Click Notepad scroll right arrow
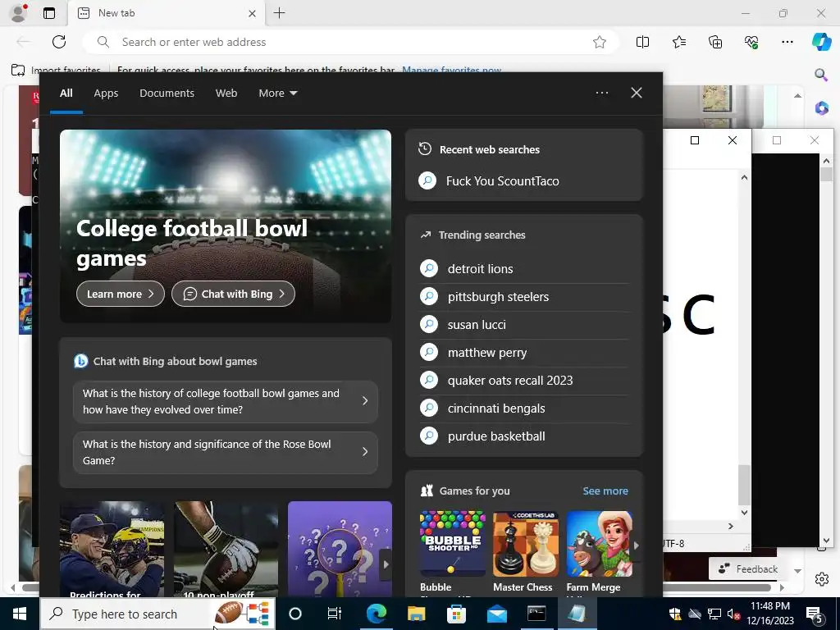Image resolution: width=840 pixels, height=630 pixels. point(731,526)
